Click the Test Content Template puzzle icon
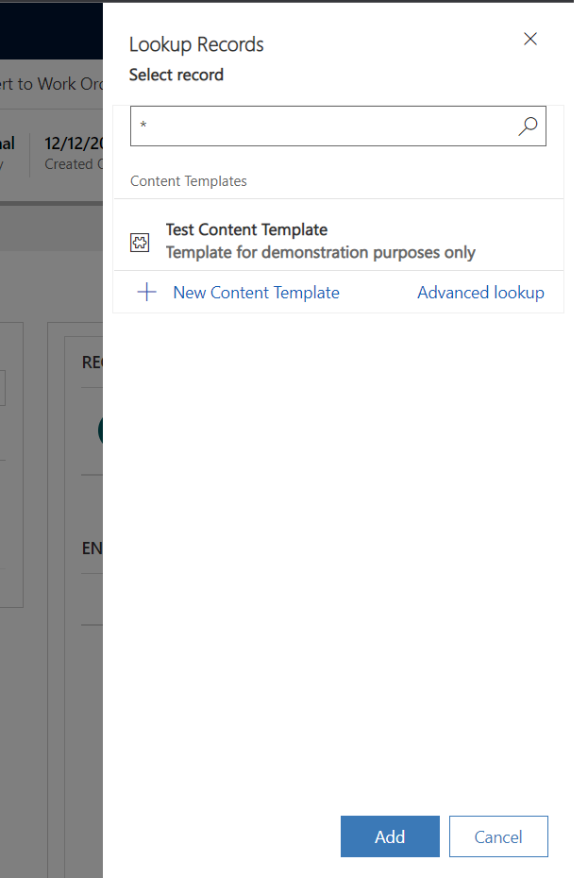 click(140, 243)
